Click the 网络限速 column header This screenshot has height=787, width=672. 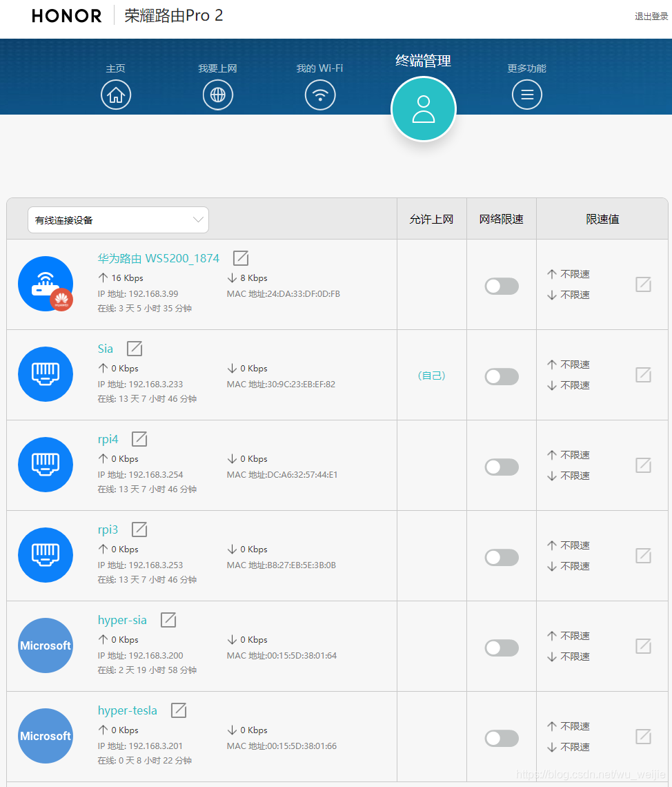502,220
